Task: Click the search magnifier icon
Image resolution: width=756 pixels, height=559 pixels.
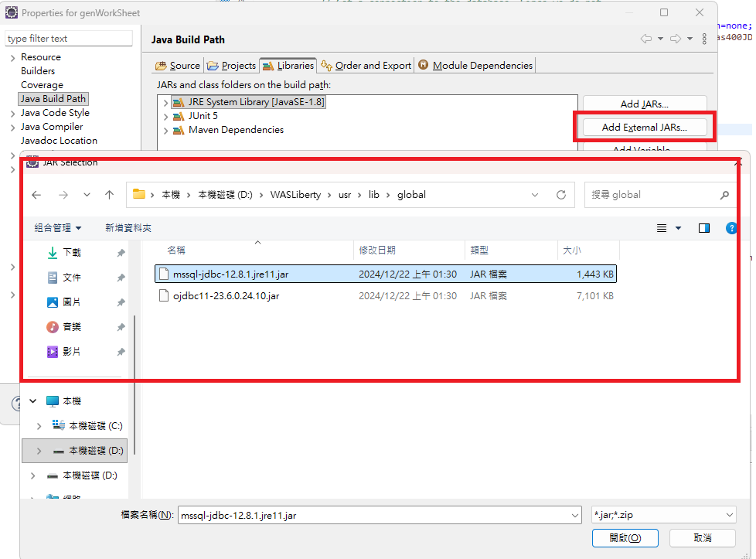Action: 724,195
